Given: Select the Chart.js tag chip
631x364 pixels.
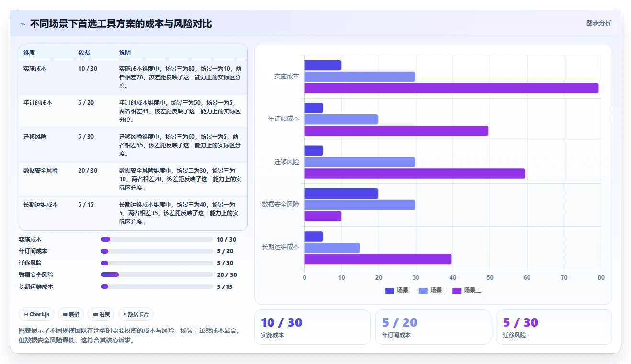Looking at the screenshot, I should (x=37, y=314).
